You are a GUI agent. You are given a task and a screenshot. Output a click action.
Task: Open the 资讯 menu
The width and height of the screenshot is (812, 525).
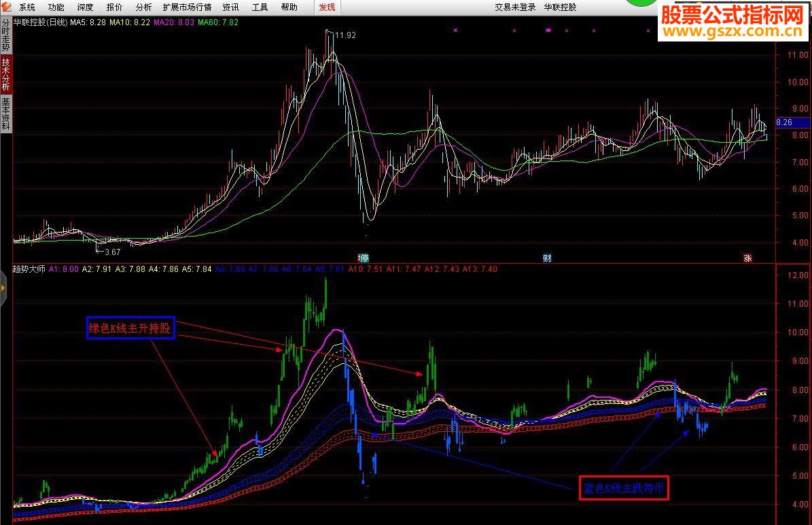[231, 7]
